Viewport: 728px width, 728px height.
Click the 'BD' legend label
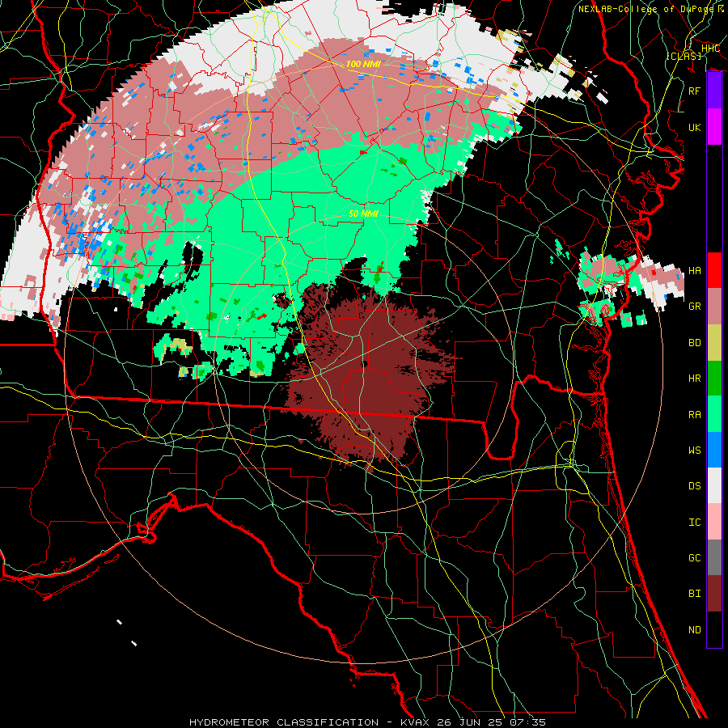(695, 343)
